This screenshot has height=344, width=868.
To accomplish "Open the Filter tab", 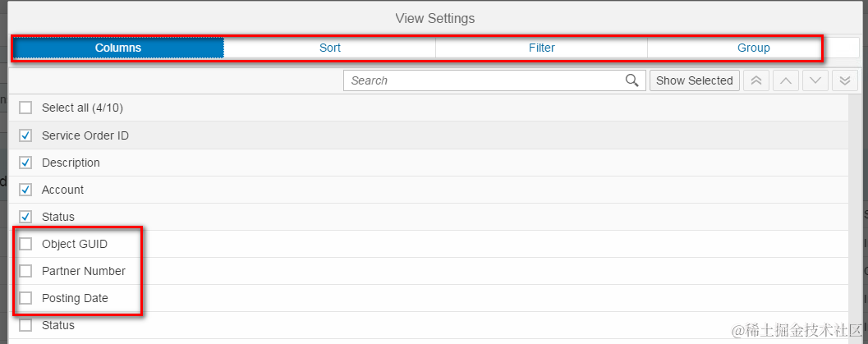I will 542,48.
